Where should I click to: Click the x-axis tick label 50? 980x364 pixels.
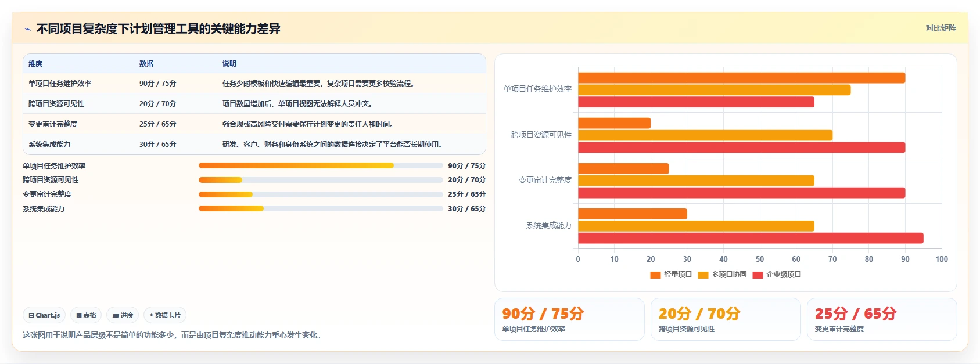point(760,260)
